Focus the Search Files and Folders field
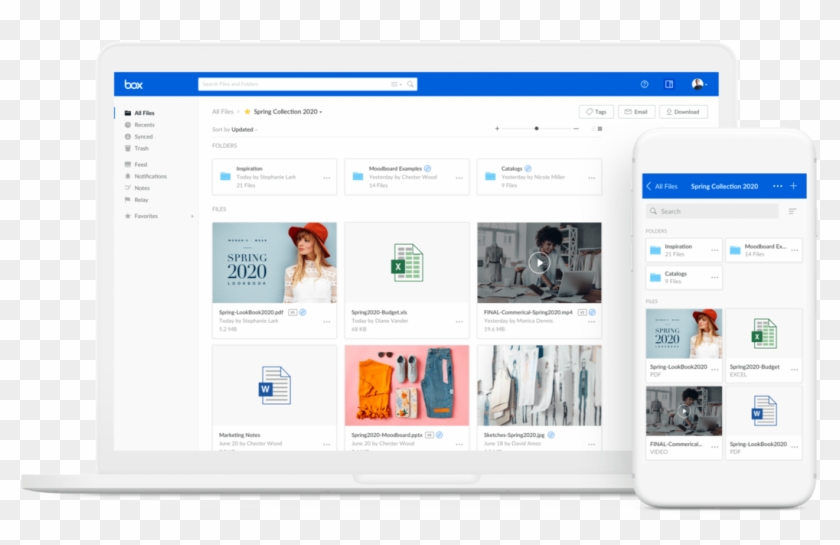This screenshot has height=545, width=840. click(308, 84)
